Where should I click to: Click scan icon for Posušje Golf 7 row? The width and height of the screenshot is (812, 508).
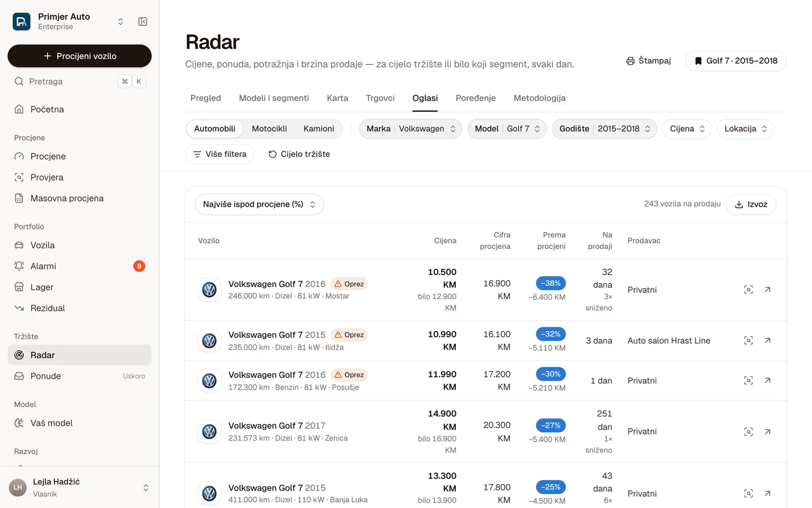coord(748,380)
